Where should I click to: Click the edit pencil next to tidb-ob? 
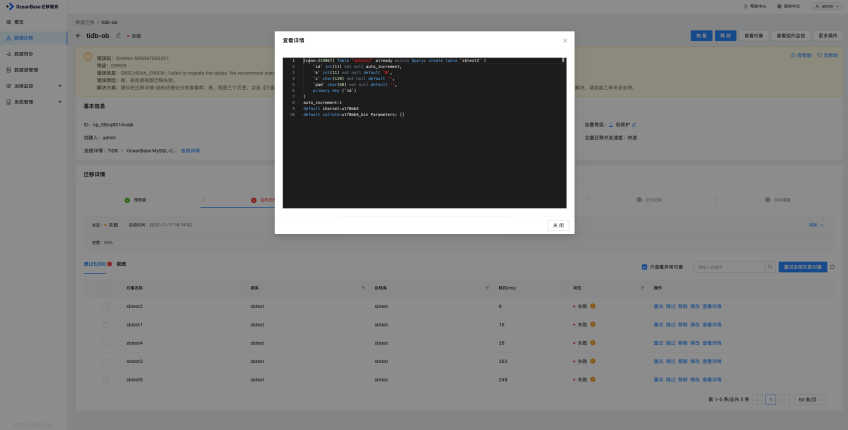118,36
